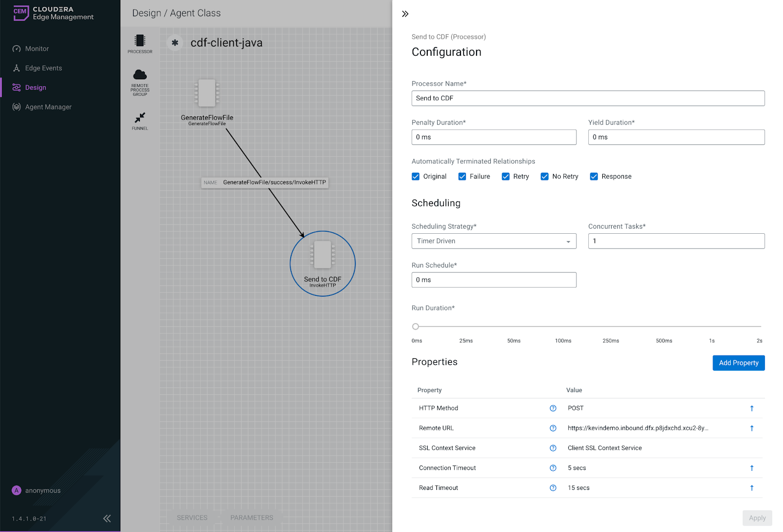Open the Scheduling Strategy dropdown
The width and height of the screenshot is (783, 532).
tap(494, 241)
